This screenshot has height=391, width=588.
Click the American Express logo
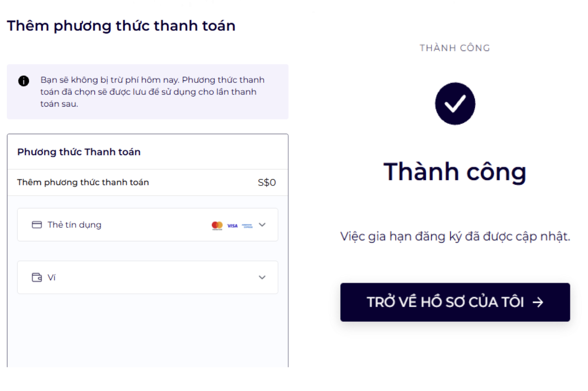247,225
